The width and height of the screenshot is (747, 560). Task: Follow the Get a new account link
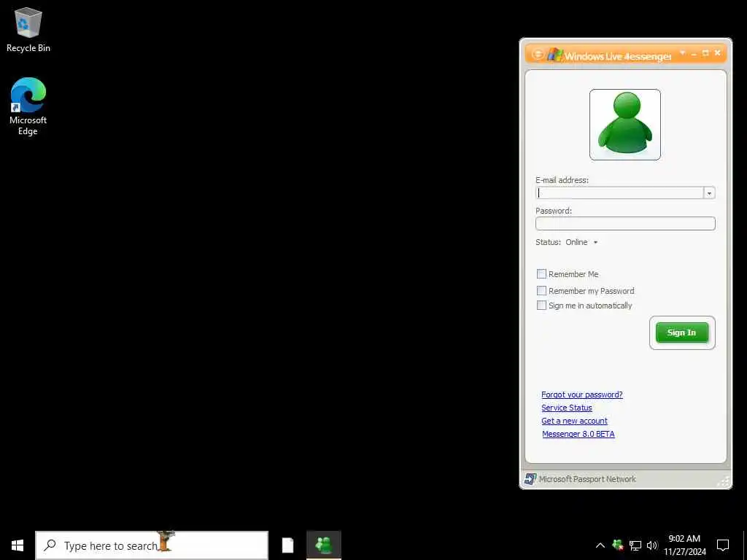pos(574,421)
